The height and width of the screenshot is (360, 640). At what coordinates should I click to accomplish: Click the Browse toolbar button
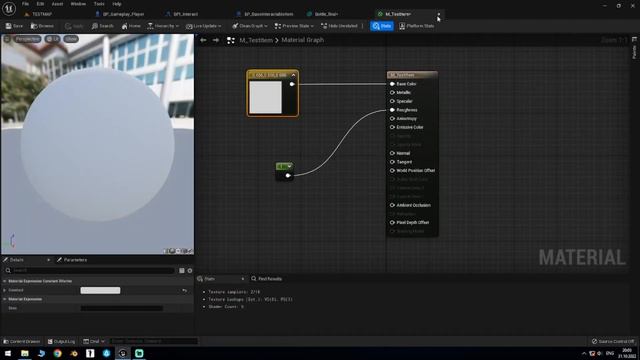pos(42,26)
